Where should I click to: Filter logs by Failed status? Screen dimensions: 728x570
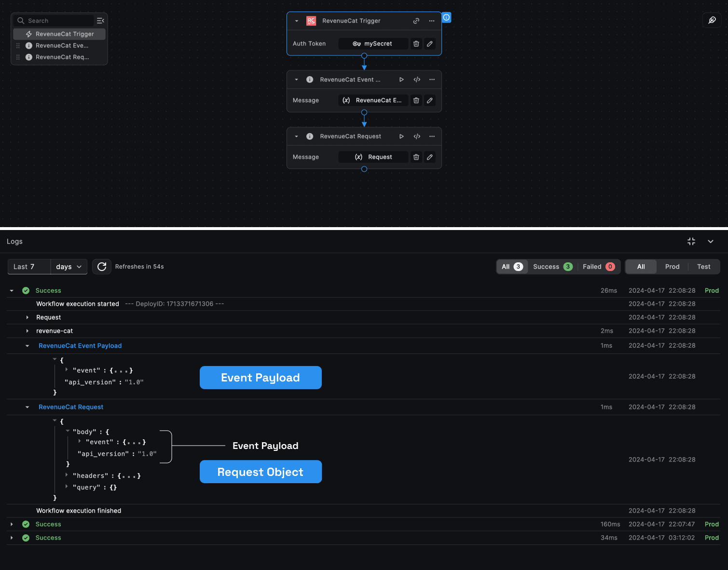click(x=598, y=267)
